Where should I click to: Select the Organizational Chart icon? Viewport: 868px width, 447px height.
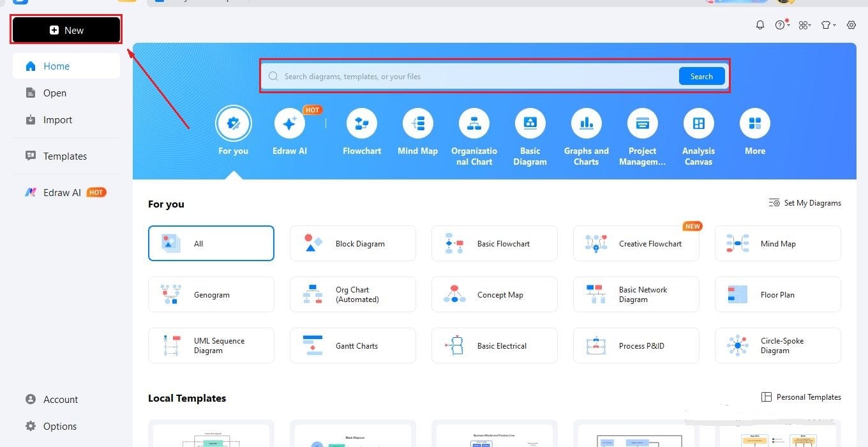(x=474, y=123)
